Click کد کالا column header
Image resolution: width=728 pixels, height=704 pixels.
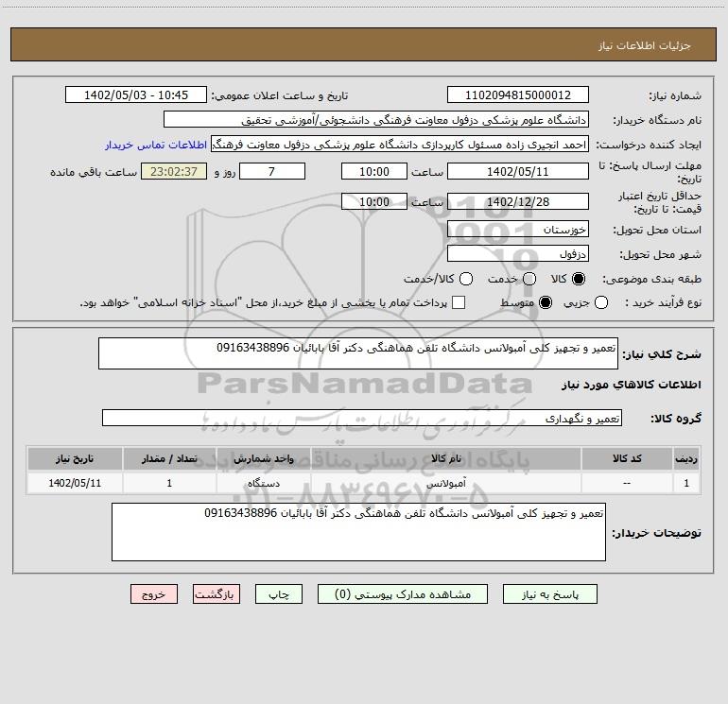(627, 458)
